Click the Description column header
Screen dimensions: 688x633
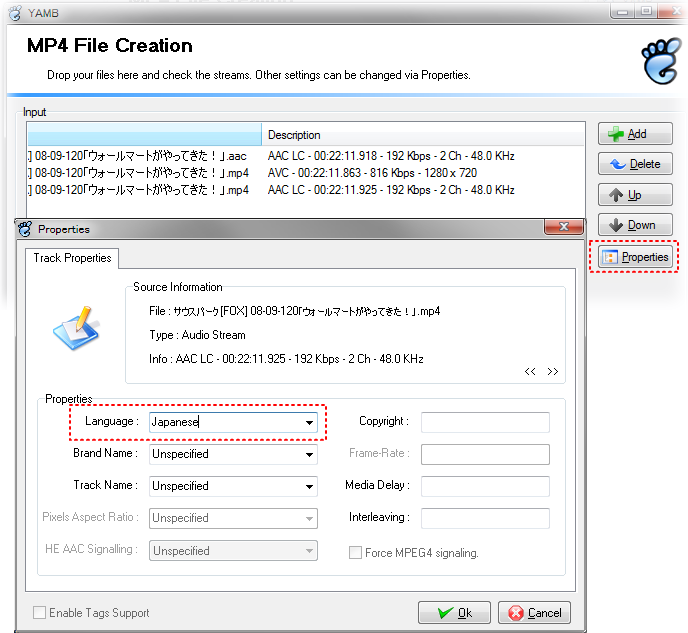pos(423,135)
